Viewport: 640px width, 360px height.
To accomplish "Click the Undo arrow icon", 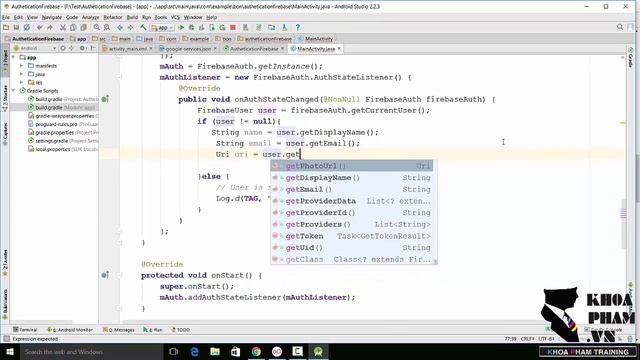I will point(40,27).
